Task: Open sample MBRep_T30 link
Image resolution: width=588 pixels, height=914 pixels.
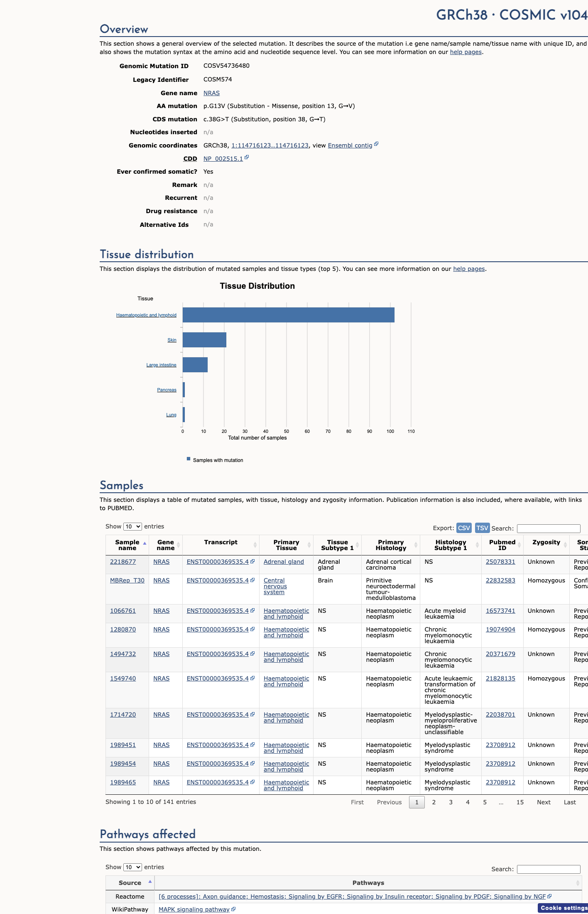Action: click(x=127, y=580)
